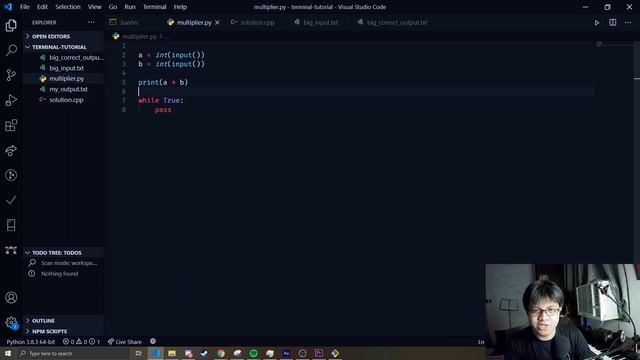This screenshot has height=360, width=640.
Task: Open the checkmark view in activity bar
Action: [x=11, y=200]
